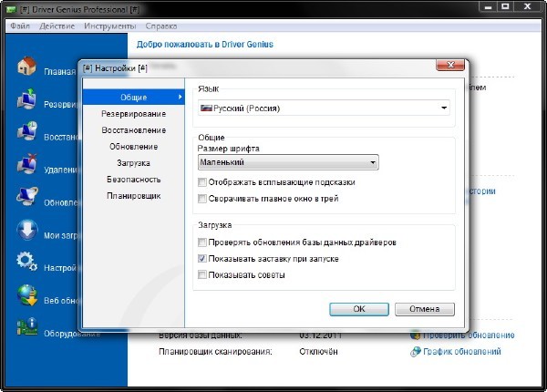Click the Планировщик сканирования label

[x=215, y=352]
